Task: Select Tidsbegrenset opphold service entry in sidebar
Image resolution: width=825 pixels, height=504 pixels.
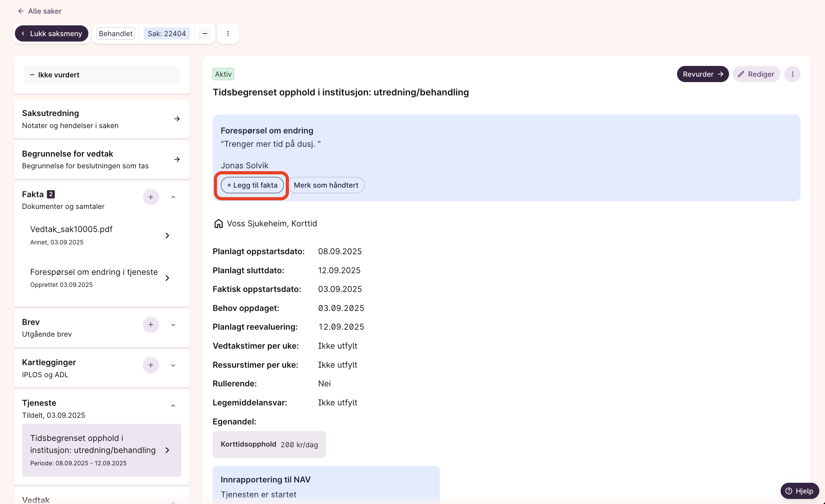Action: click(101, 450)
